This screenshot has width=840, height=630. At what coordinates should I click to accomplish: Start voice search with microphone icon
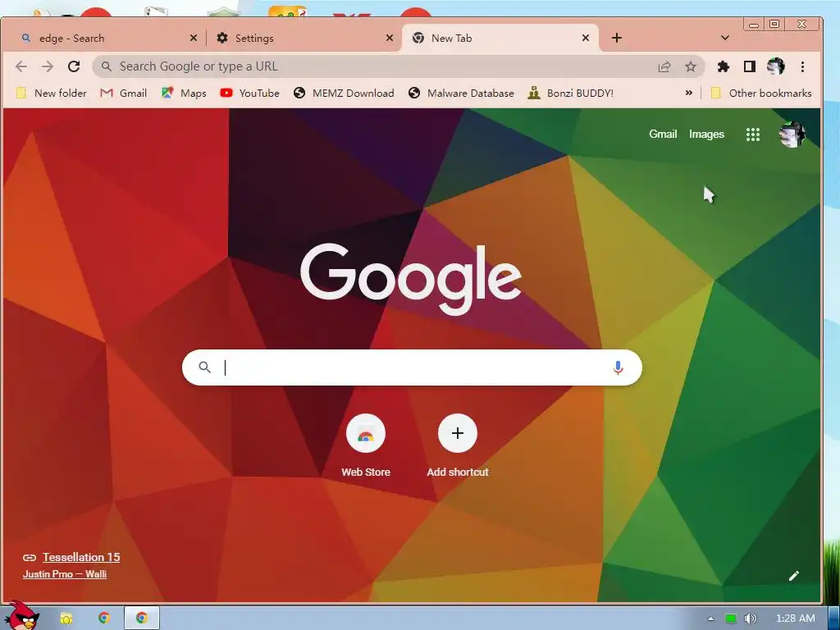(x=618, y=367)
